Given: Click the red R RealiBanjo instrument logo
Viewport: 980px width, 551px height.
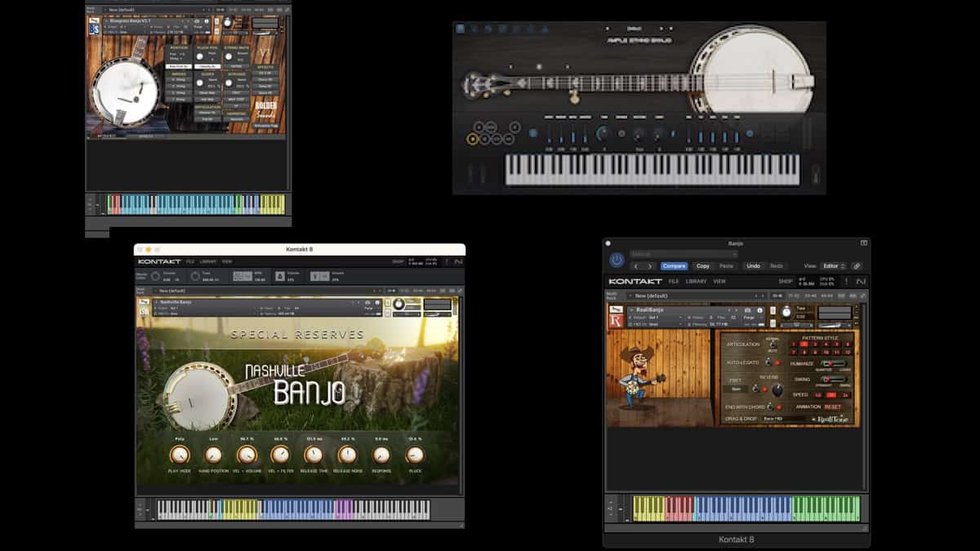Looking at the screenshot, I should (x=617, y=321).
